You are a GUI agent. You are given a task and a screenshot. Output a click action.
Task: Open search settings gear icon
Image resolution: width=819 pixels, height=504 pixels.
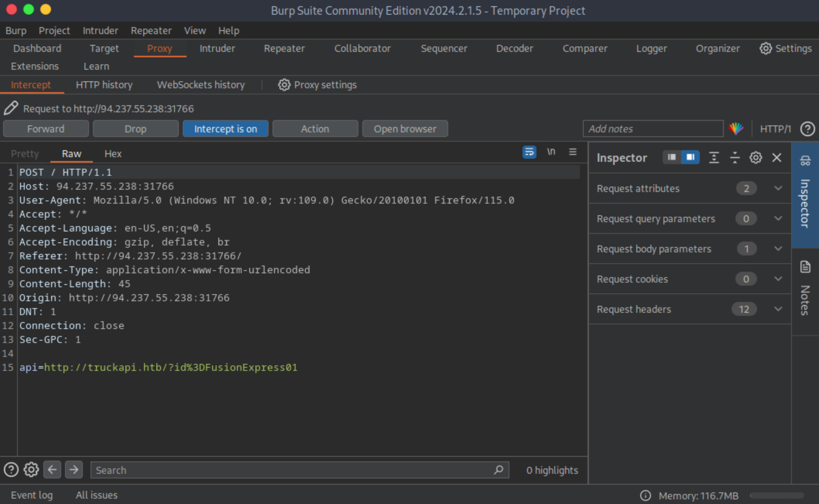pos(31,470)
